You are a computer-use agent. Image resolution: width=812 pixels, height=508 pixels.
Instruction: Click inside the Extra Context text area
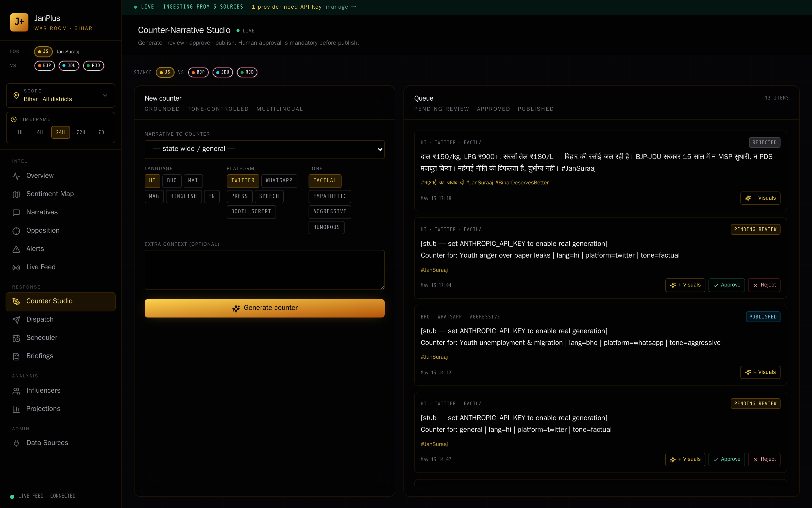click(264, 270)
